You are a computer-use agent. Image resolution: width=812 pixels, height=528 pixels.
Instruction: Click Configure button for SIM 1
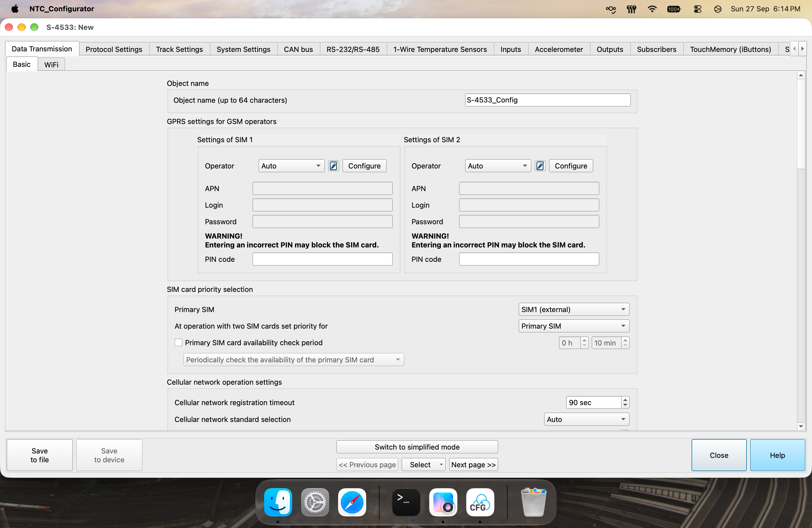point(364,166)
